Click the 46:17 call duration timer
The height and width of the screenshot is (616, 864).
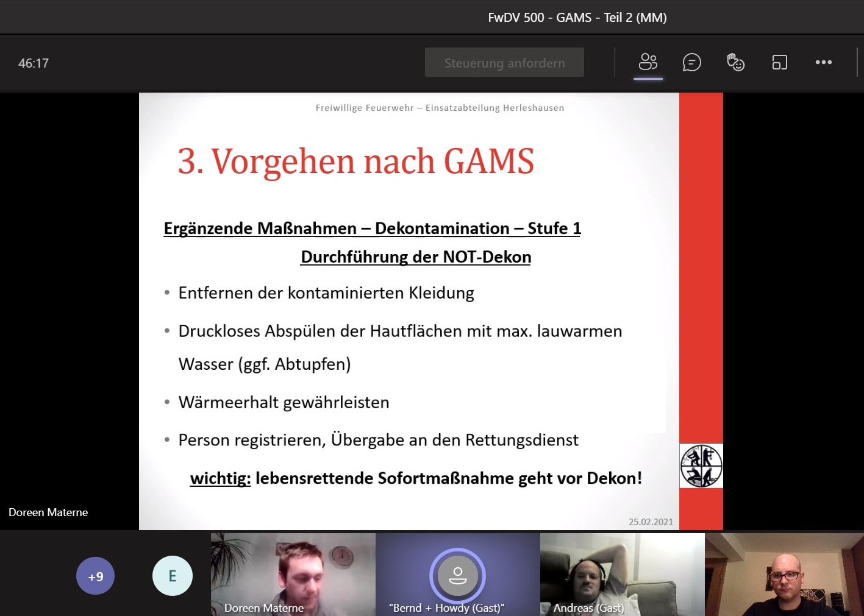pyautogui.click(x=34, y=63)
